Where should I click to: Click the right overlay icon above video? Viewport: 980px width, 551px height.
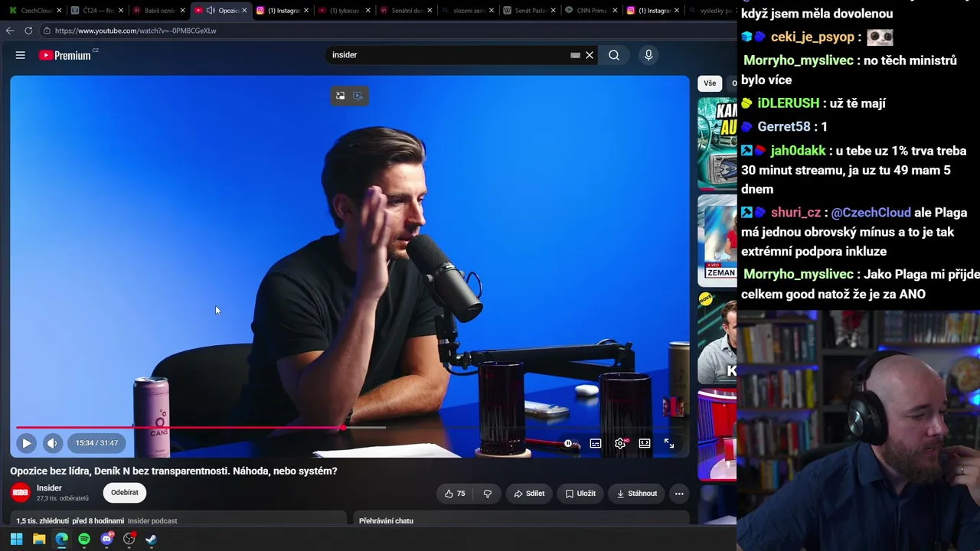(x=358, y=96)
